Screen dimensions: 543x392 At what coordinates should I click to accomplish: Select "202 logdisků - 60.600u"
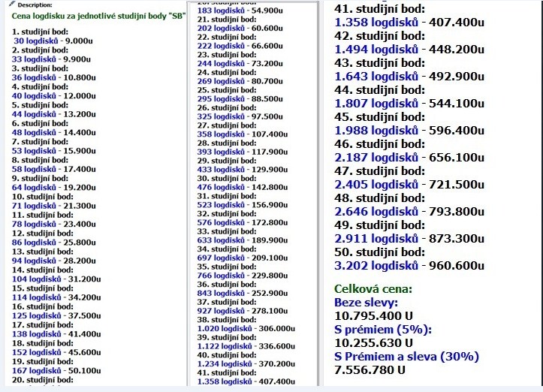tap(240, 29)
